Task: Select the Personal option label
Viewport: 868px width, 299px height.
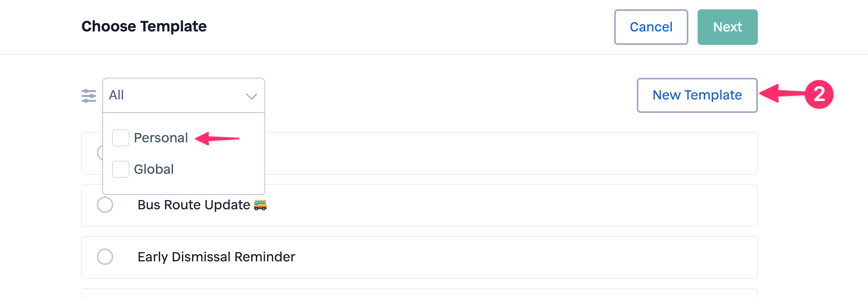Action: click(161, 138)
